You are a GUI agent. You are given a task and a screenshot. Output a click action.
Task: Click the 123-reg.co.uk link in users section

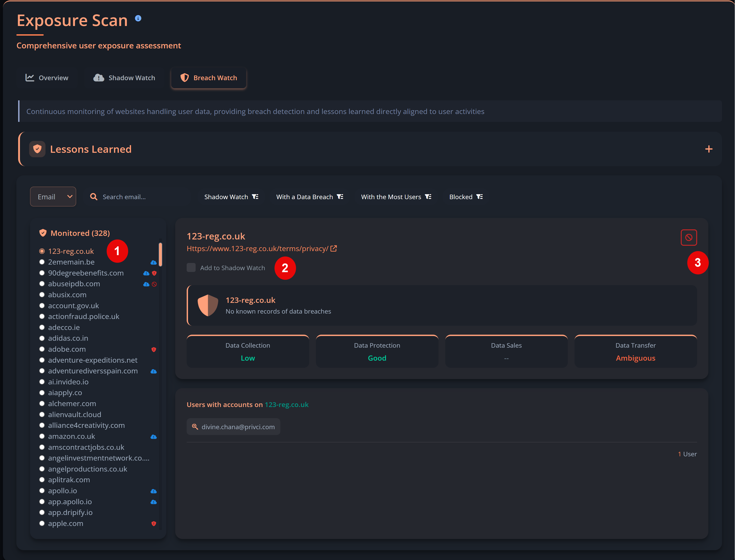click(x=286, y=404)
